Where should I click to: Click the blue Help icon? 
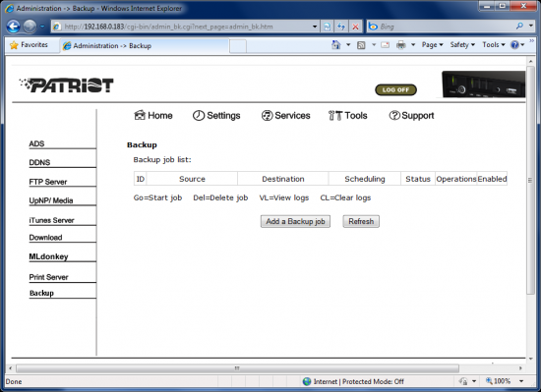click(514, 45)
